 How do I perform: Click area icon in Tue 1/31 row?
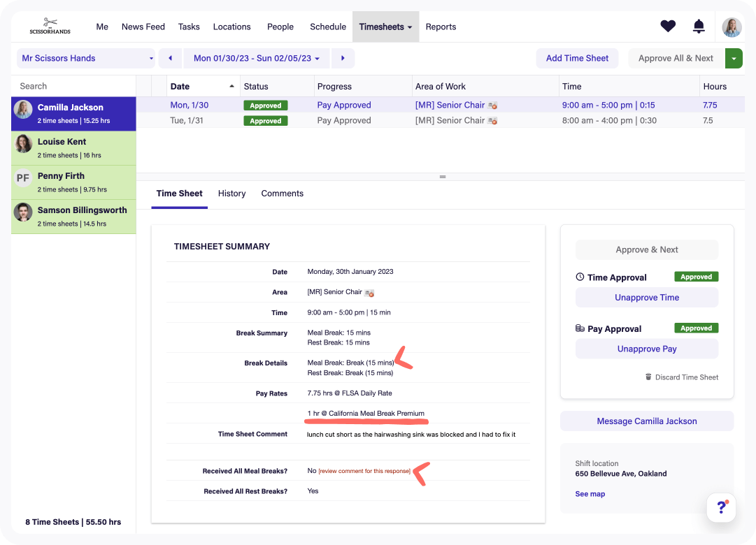click(492, 121)
